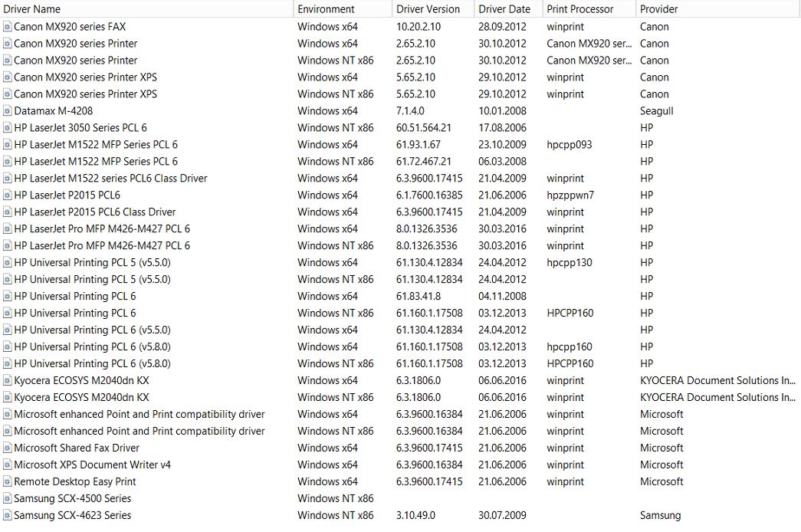Click driver version 7.1.4.0

(x=410, y=111)
